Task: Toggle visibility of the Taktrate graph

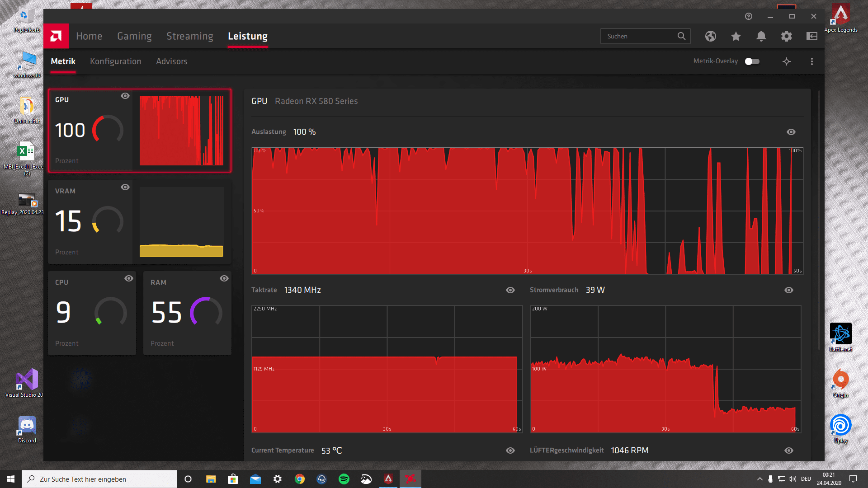Action: point(510,290)
